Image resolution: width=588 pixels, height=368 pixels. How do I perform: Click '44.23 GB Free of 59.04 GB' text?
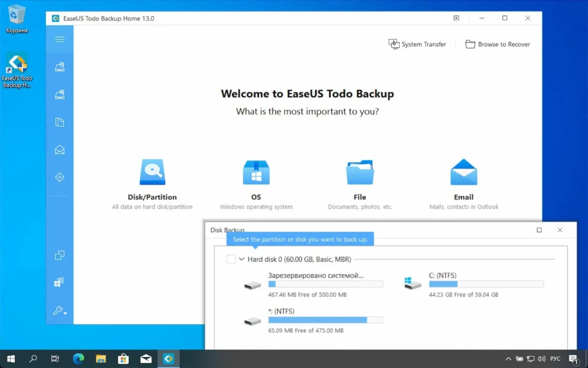463,295
